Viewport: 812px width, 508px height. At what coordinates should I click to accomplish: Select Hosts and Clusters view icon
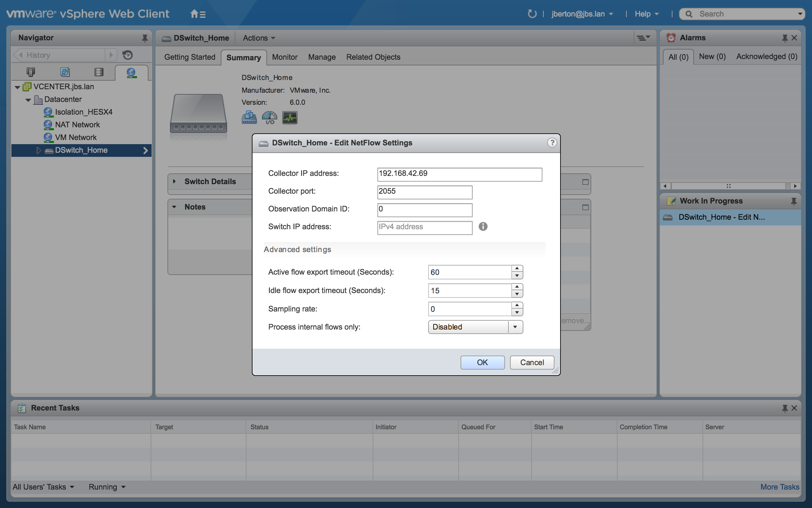[x=30, y=72]
